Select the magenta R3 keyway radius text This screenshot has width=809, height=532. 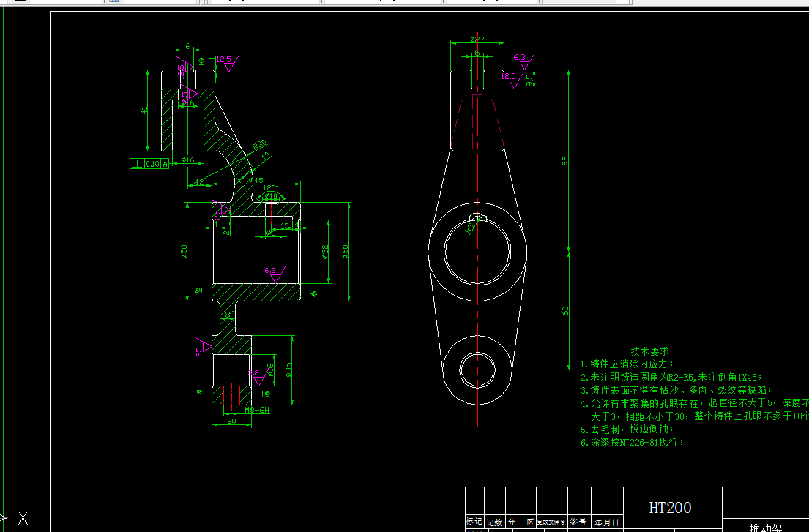point(471,227)
